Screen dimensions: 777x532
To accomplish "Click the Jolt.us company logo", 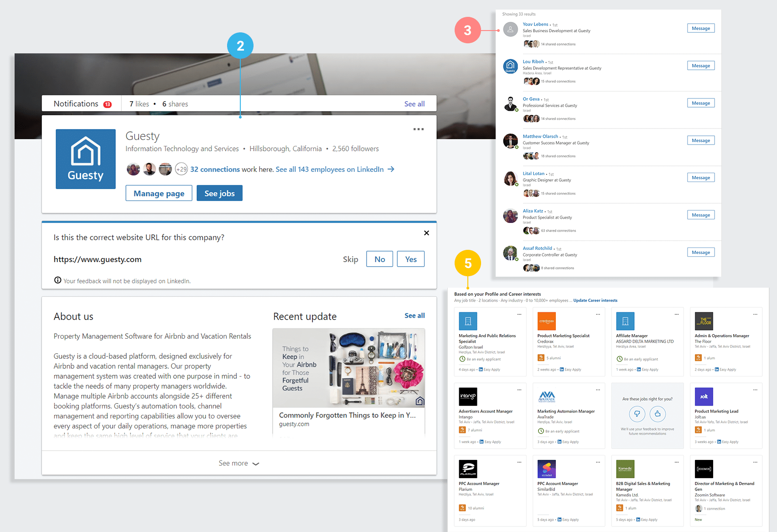I will 704,397.
